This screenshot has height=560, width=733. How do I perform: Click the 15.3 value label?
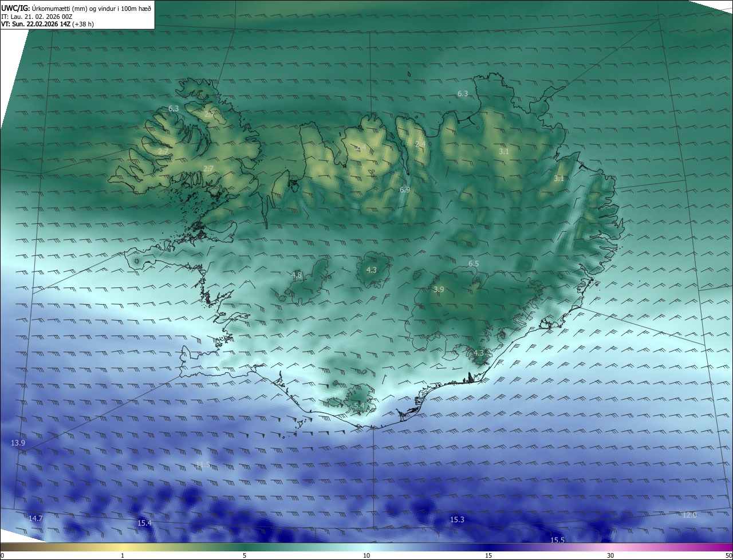tap(457, 520)
